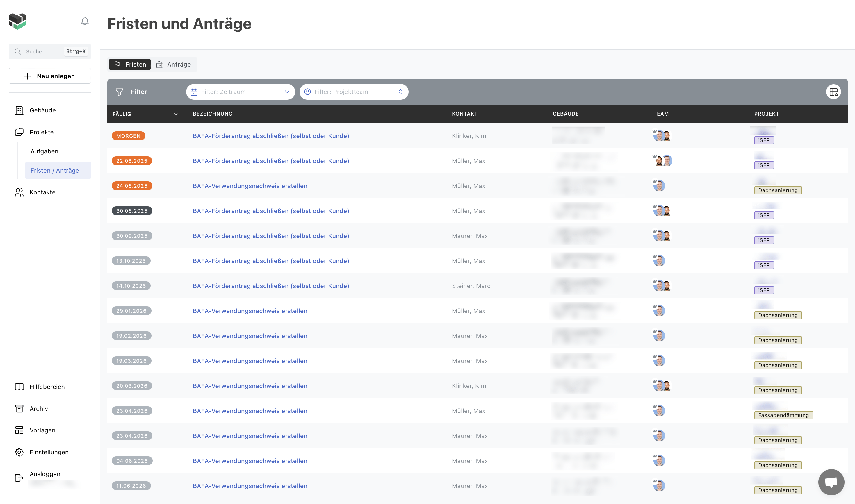
Task: Open the 29.01.2026 BAFA-Verwendungsnachweis link
Action: click(250, 311)
